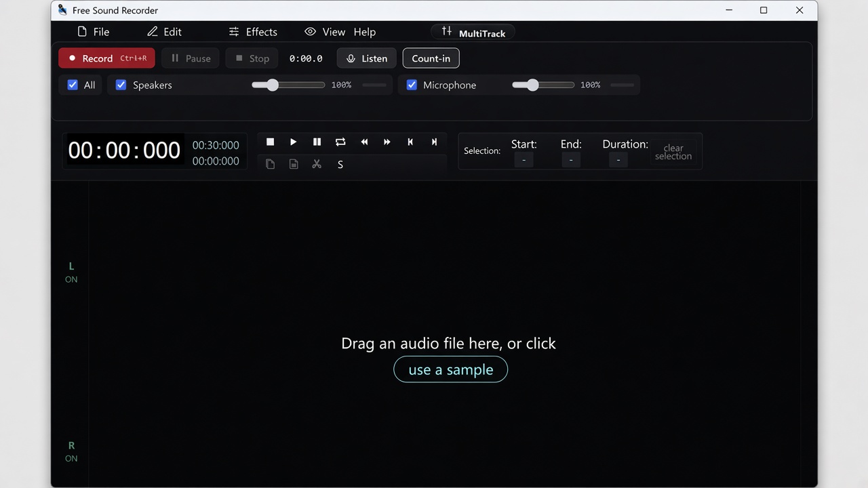Screen dimensions: 868x488
Task: Click the clear selection button
Action: coord(673,152)
